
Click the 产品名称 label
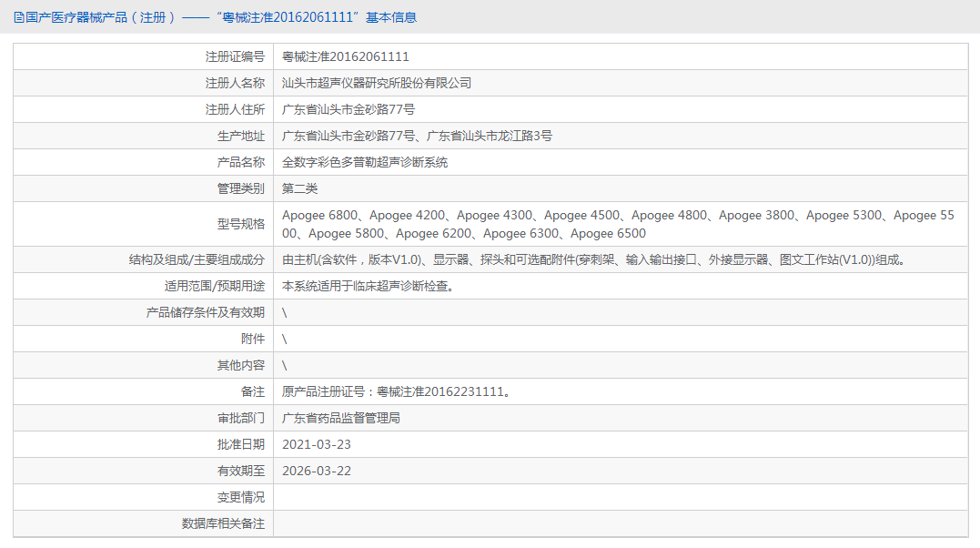240,162
